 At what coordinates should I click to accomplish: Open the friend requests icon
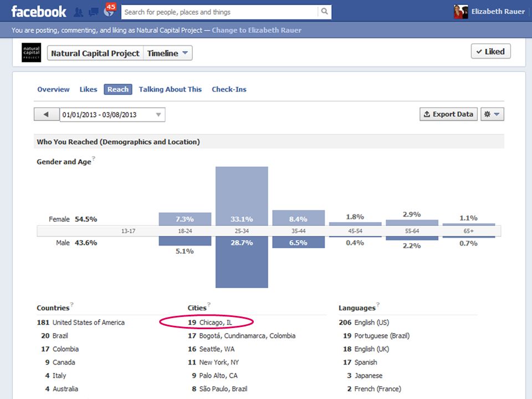pyautogui.click(x=78, y=12)
